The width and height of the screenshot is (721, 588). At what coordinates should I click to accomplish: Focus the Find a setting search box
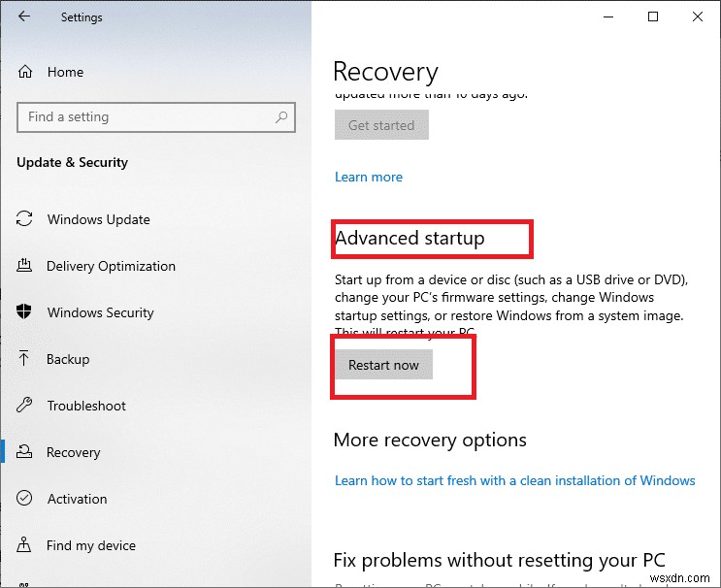pyautogui.click(x=146, y=117)
